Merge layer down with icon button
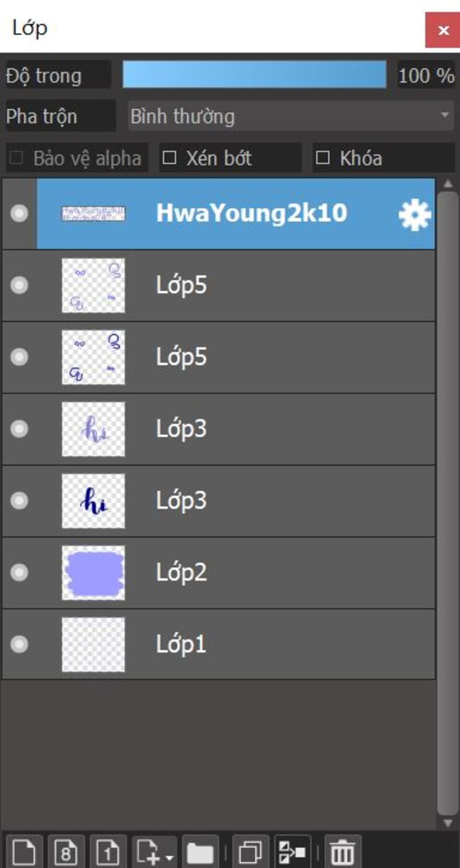The height and width of the screenshot is (868, 460). pos(292,851)
